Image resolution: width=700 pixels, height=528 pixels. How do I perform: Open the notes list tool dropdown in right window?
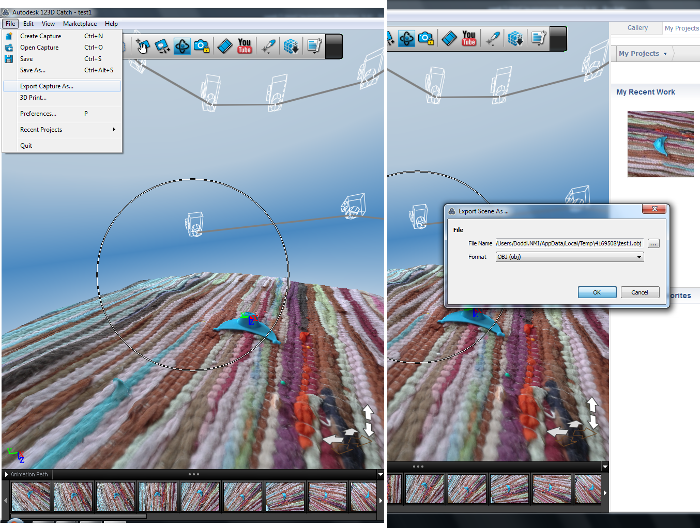(x=539, y=39)
